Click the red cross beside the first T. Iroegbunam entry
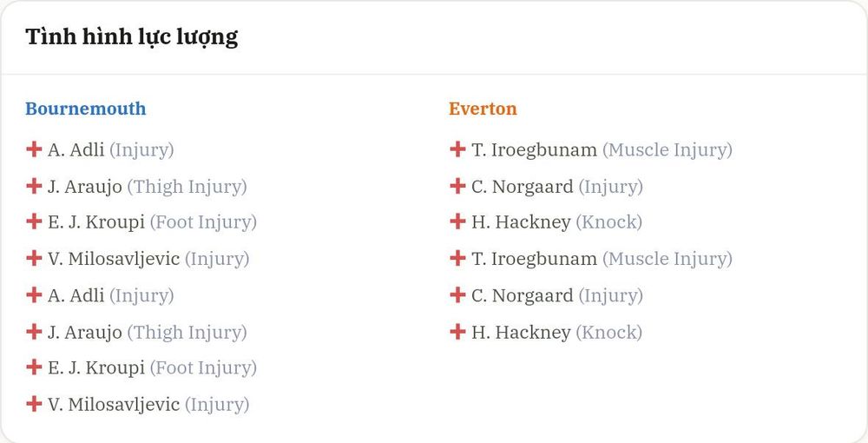This screenshot has height=443, width=868. tap(457, 149)
